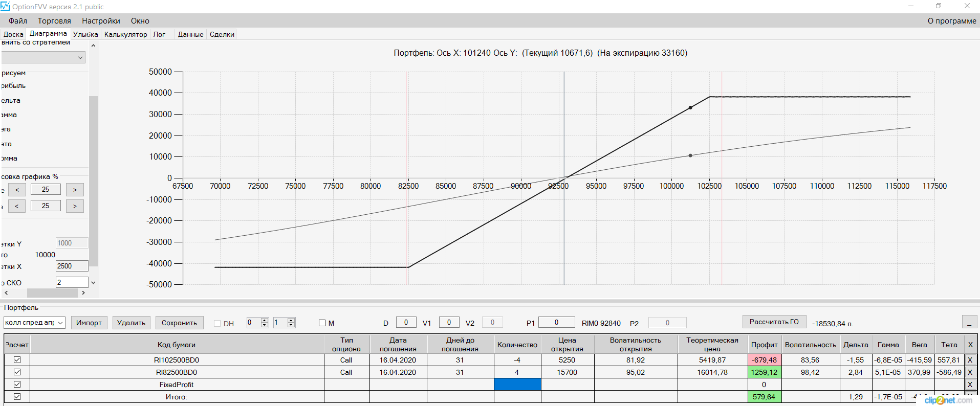Toggle the Расчет checkbox for FixedProfit

[x=17, y=385]
